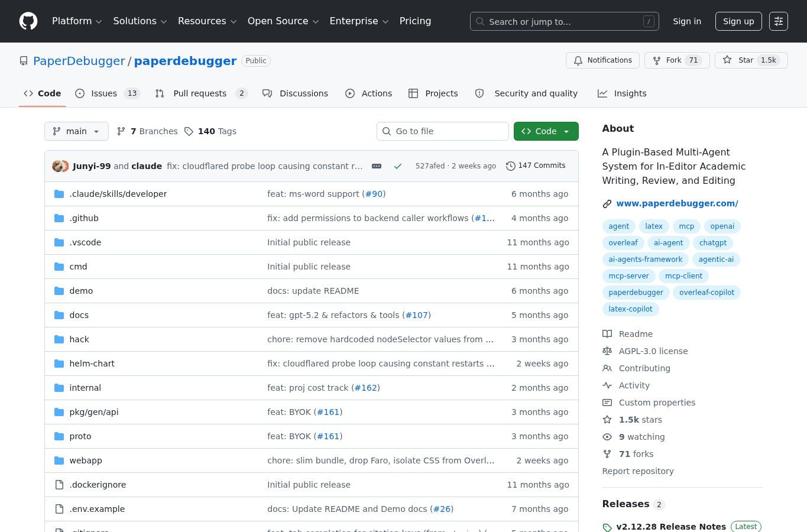
Task: Focus the Search or jump to field
Action: (565, 21)
